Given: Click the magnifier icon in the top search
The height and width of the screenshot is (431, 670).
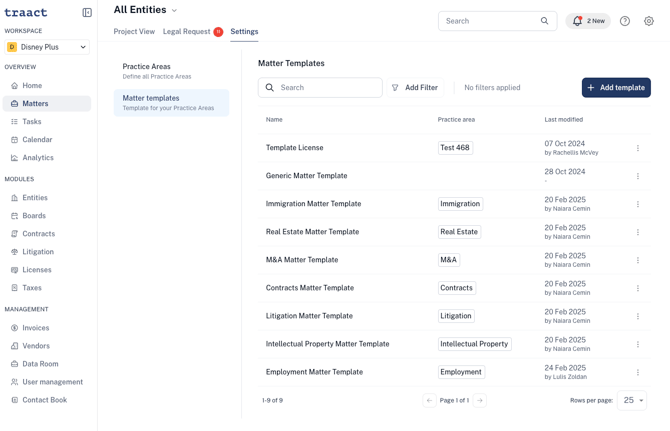Looking at the screenshot, I should pos(544,21).
